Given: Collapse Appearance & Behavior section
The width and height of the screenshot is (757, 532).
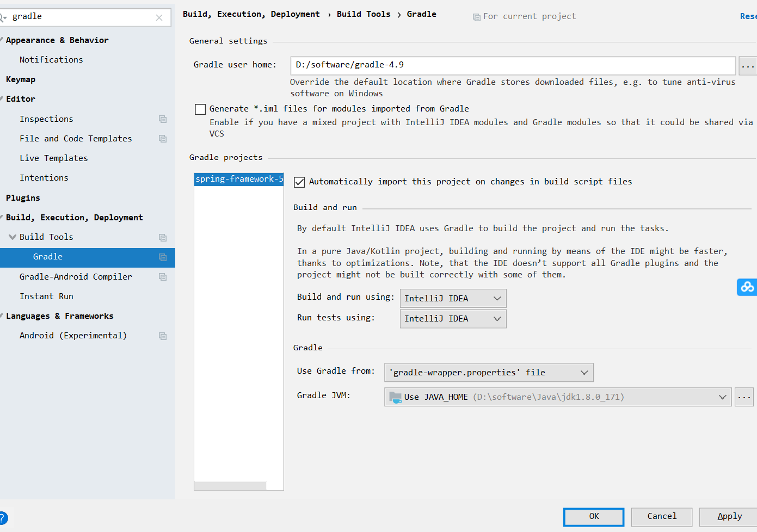Looking at the screenshot, I should coord(2,40).
